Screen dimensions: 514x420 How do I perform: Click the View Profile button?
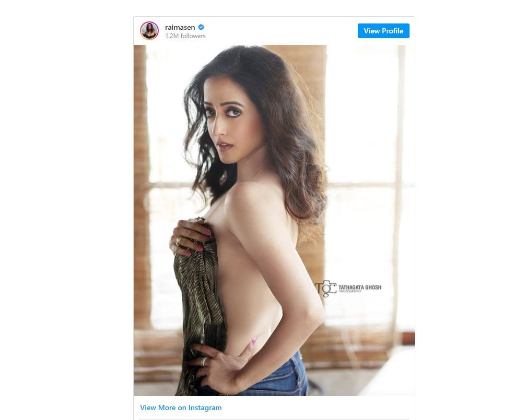coord(383,31)
